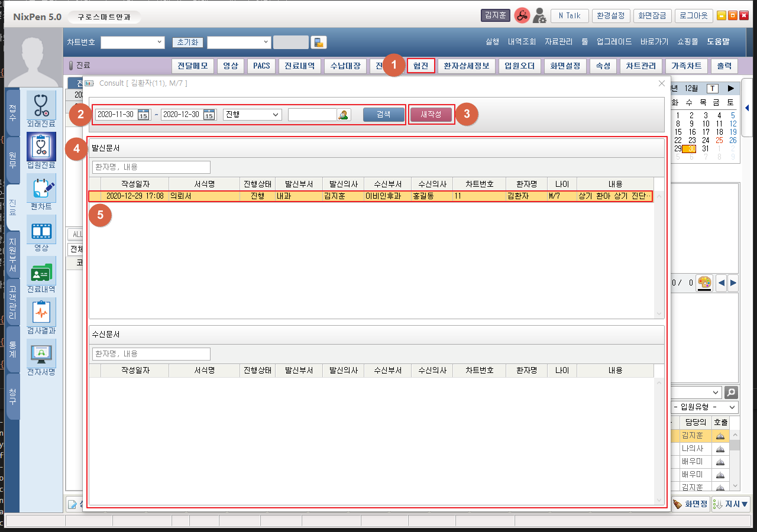Click the 새작성 button
757x532 pixels.
(x=431, y=114)
